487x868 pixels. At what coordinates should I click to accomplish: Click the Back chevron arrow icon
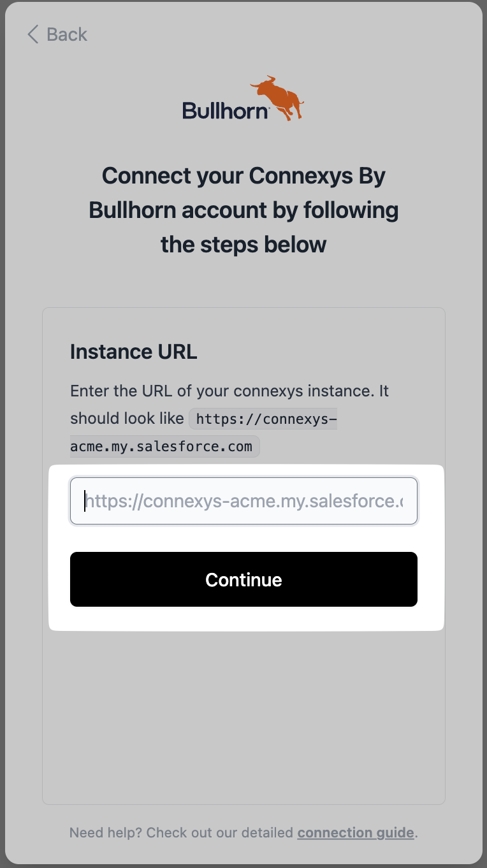(x=33, y=34)
